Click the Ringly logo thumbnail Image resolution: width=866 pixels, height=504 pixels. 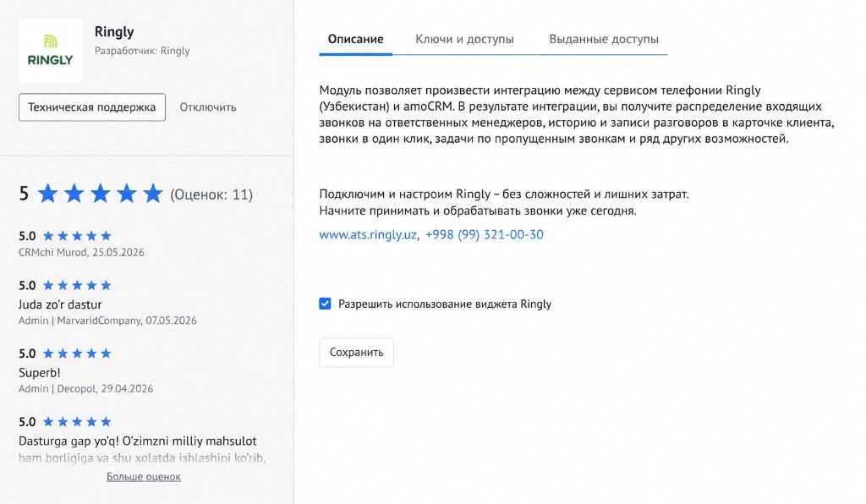[50, 51]
